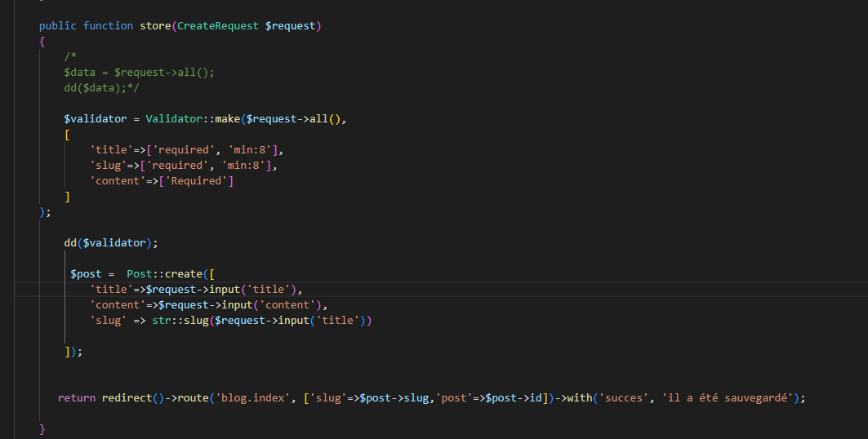Click the redirect() function call
The image size is (868, 439).
(x=127, y=398)
